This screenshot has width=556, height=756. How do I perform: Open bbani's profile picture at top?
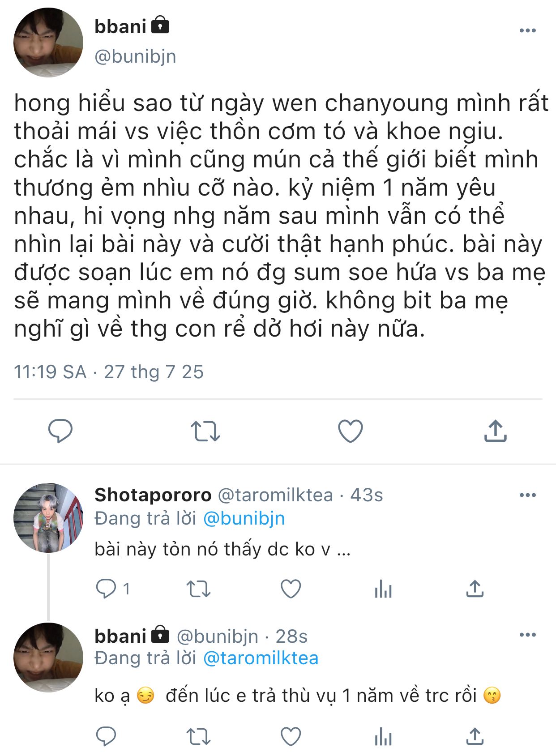click(x=48, y=43)
